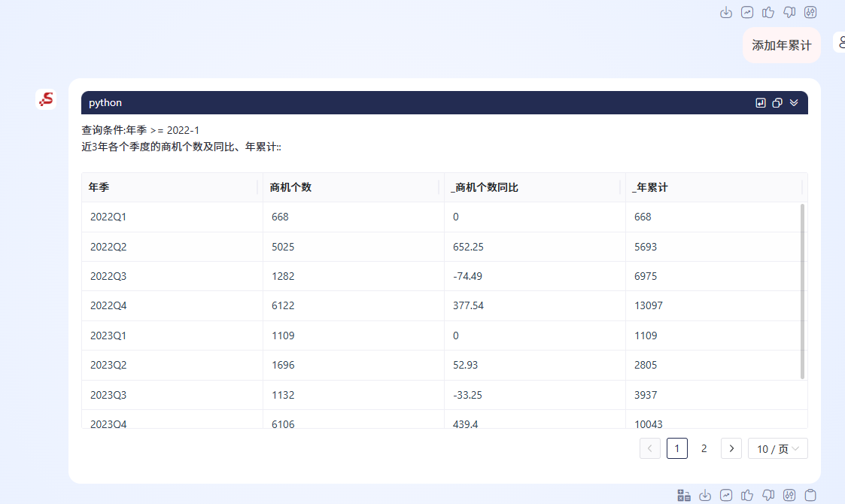Click the cumulative value 5693
845x504 pixels.
(x=646, y=246)
